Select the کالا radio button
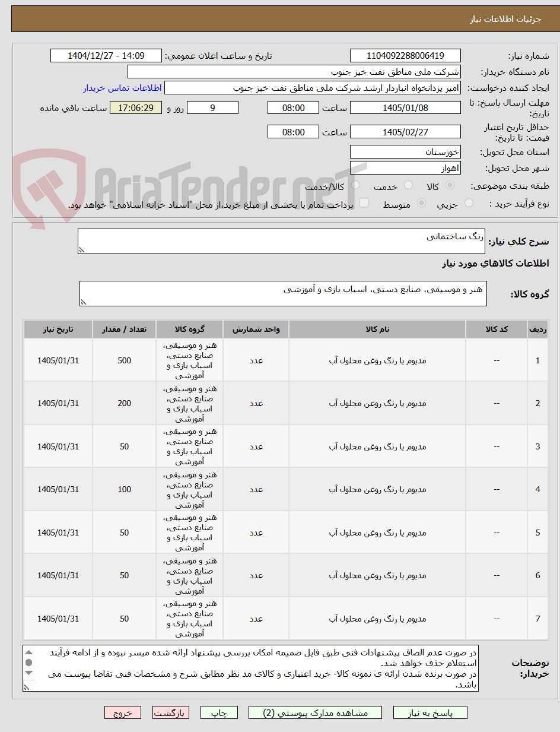The width and height of the screenshot is (560, 732). click(450, 186)
